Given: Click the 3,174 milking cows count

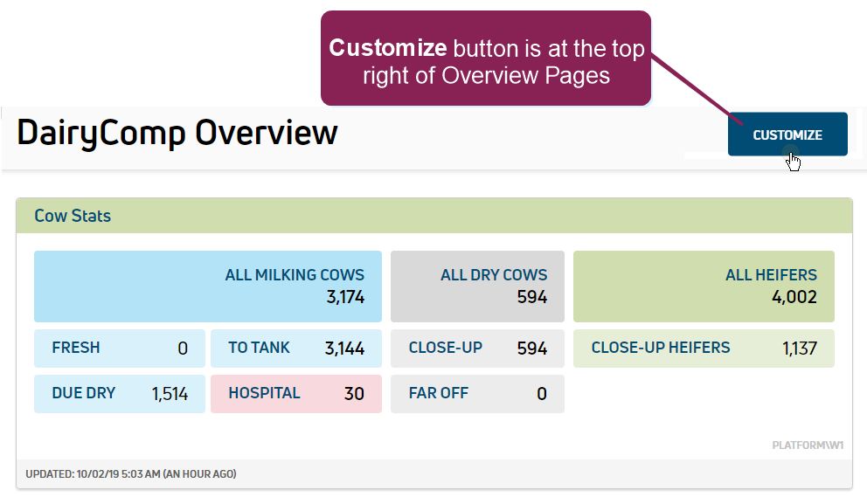Looking at the screenshot, I should [x=345, y=298].
